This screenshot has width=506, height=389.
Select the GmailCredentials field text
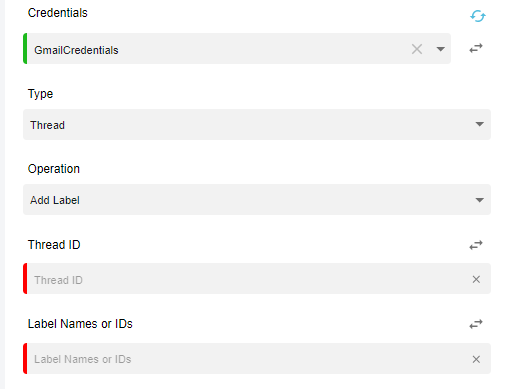[x=76, y=50]
